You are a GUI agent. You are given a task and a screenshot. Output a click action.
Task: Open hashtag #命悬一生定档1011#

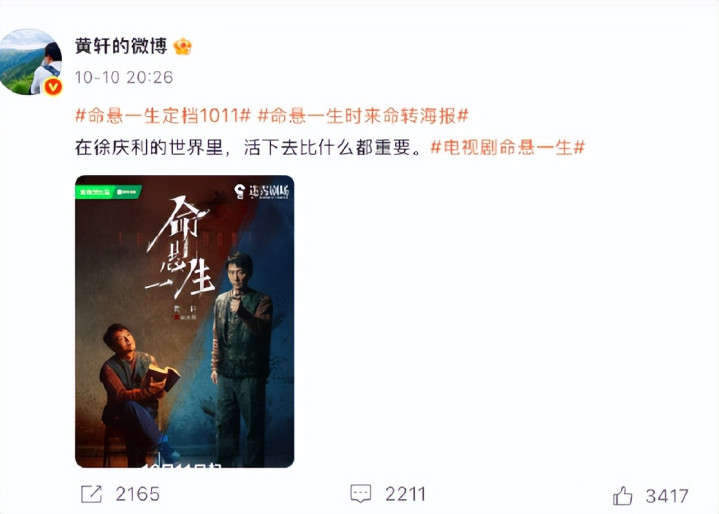[x=163, y=116]
